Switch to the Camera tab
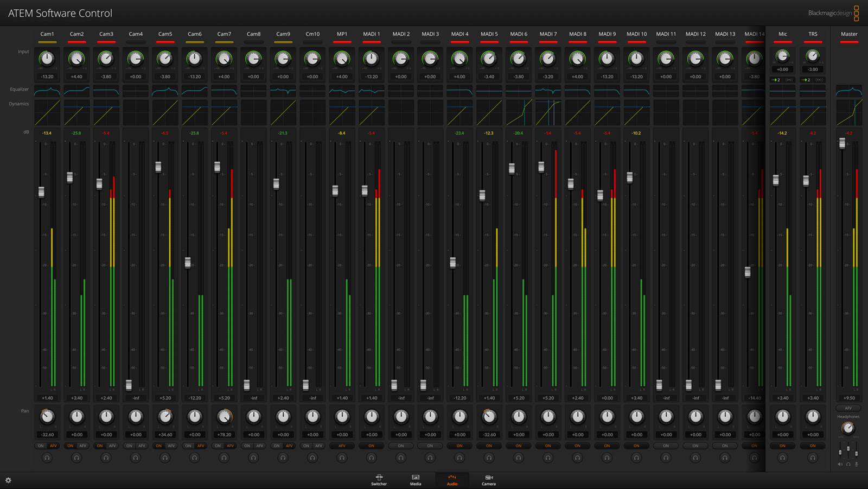Image resolution: width=868 pixels, height=489 pixels. (x=488, y=480)
